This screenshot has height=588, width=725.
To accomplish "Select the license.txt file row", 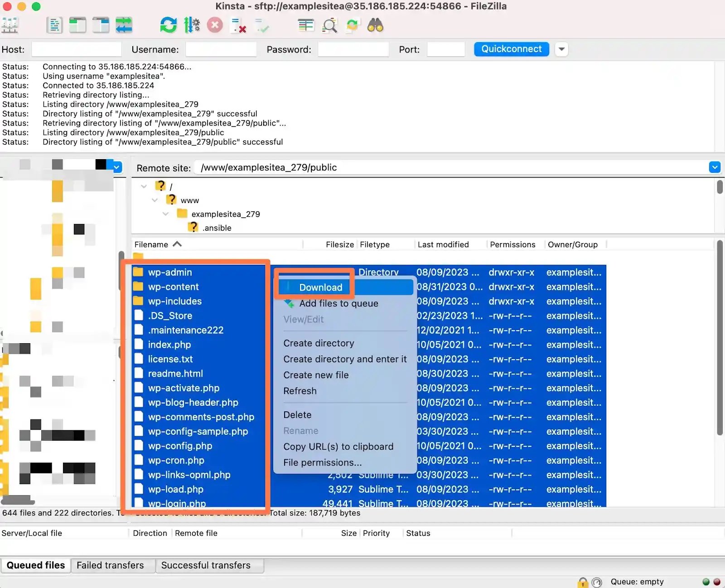I will (368, 359).
